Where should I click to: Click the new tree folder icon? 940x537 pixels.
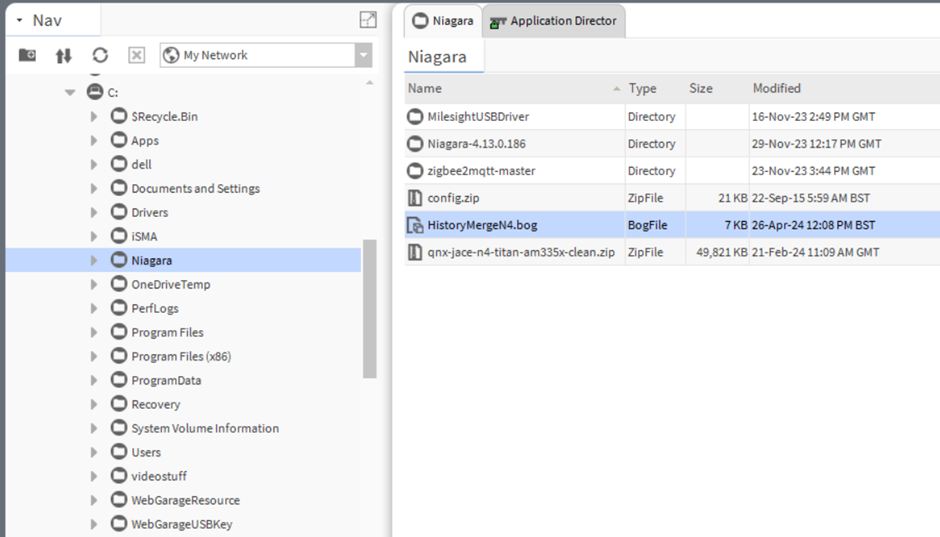[28, 55]
